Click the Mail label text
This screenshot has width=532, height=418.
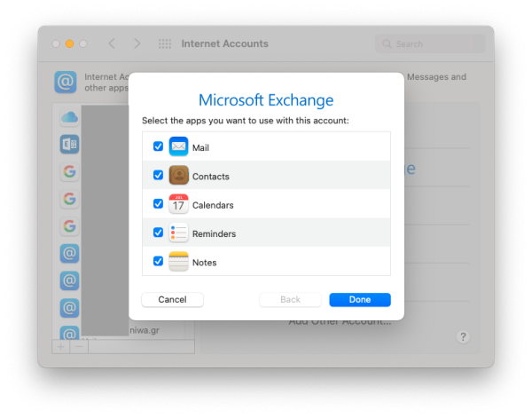pyautogui.click(x=200, y=147)
